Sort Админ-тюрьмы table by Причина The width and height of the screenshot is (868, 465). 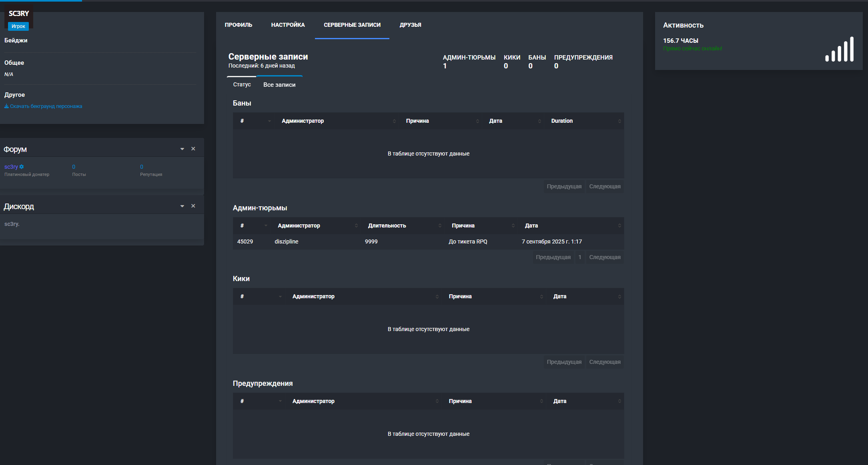pos(481,226)
